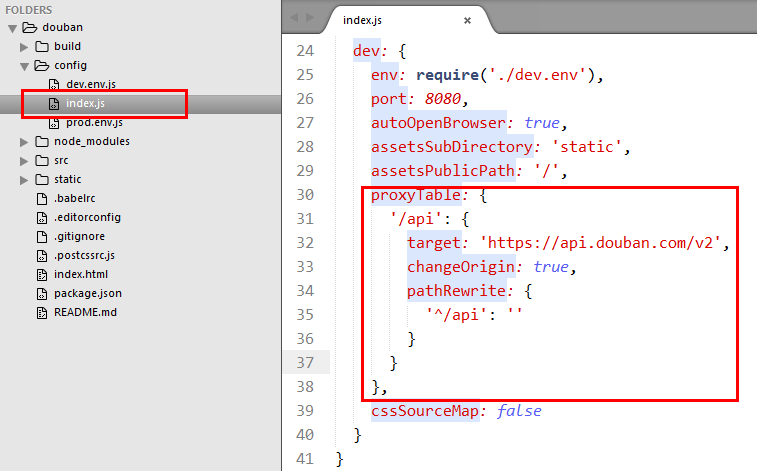The height and width of the screenshot is (471, 757).
Task: Open the .gitignore file
Action: (x=79, y=236)
